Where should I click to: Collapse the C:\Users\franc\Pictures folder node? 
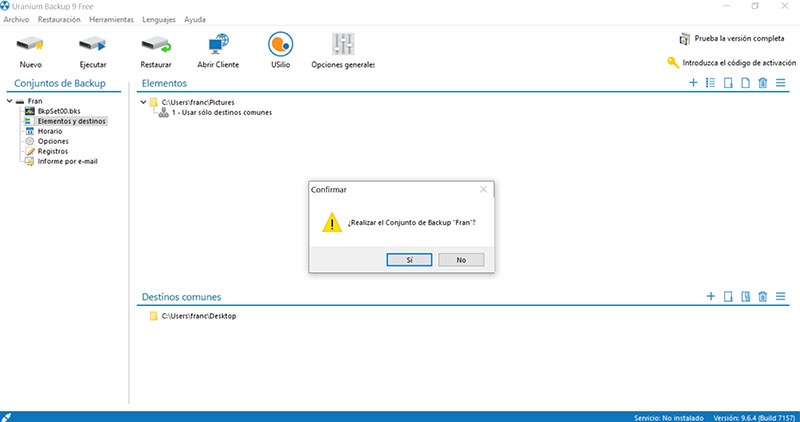click(144, 102)
